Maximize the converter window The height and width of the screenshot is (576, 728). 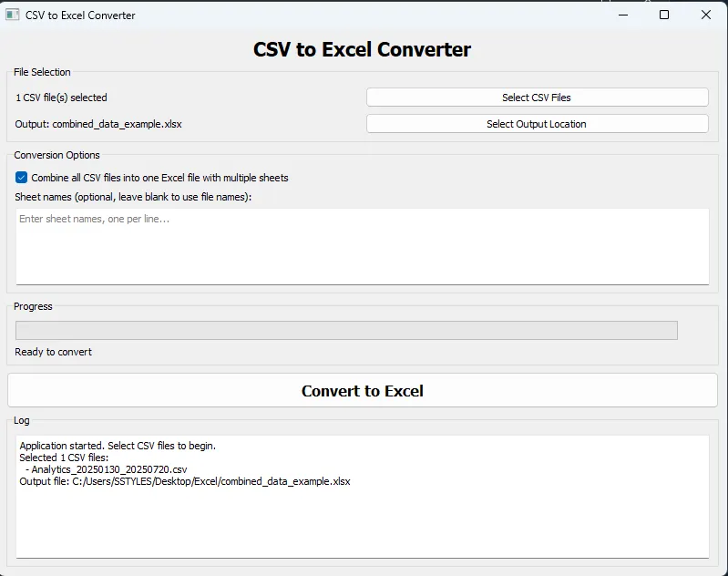(x=664, y=15)
